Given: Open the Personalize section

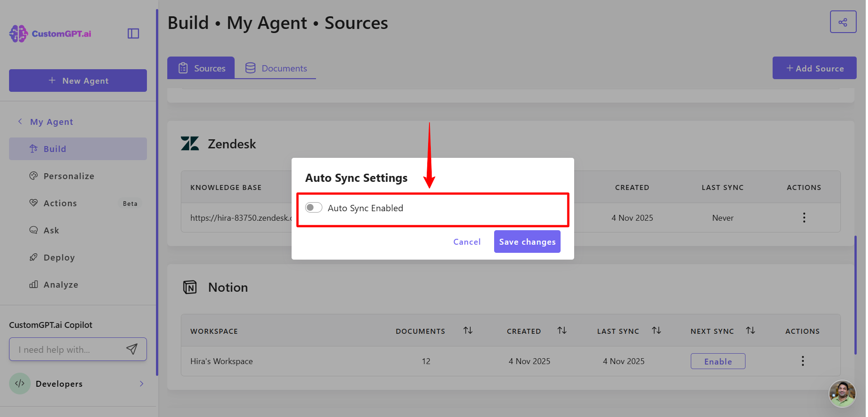Looking at the screenshot, I should [x=78, y=176].
